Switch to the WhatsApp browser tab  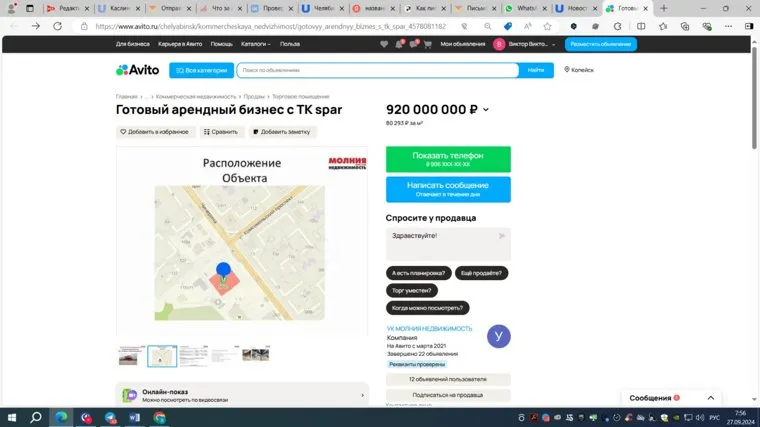(524, 8)
